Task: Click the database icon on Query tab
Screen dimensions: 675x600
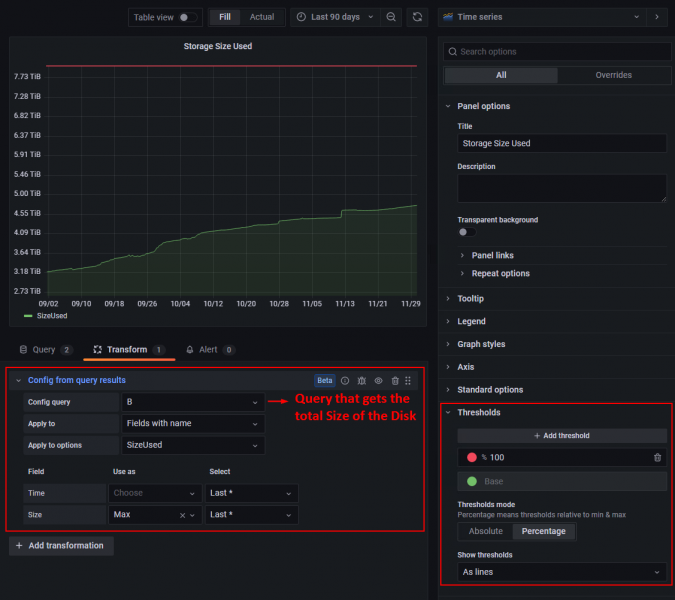Action: coord(23,349)
